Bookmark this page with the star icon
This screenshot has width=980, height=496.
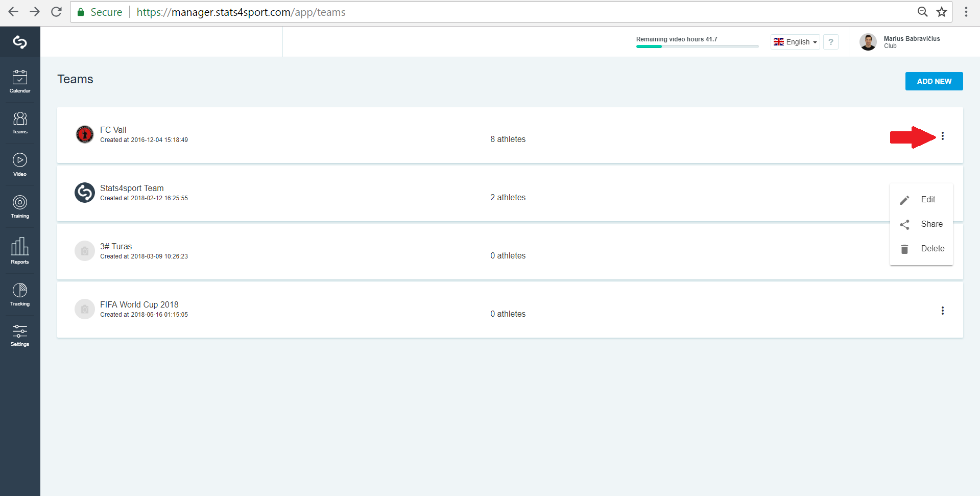[942, 12]
